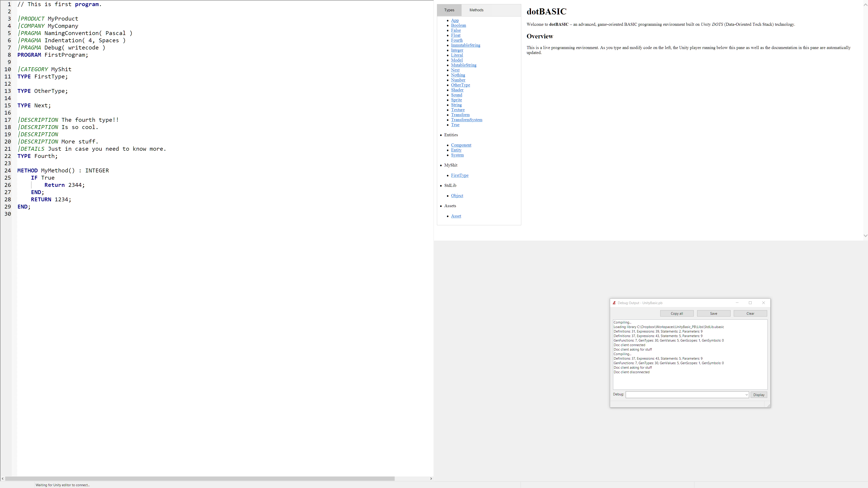Minimize the Debug Output window

[737, 303]
